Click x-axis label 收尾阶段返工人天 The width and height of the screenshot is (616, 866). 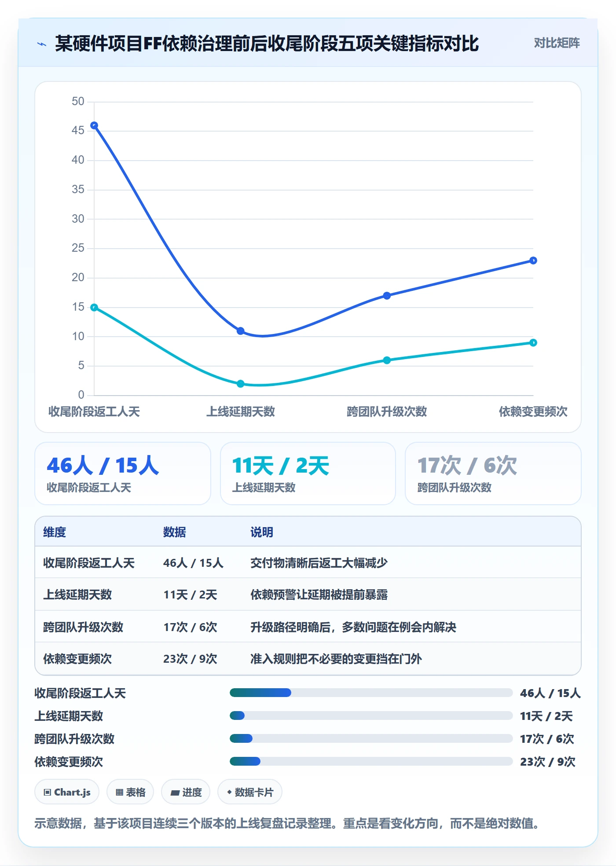point(94,411)
